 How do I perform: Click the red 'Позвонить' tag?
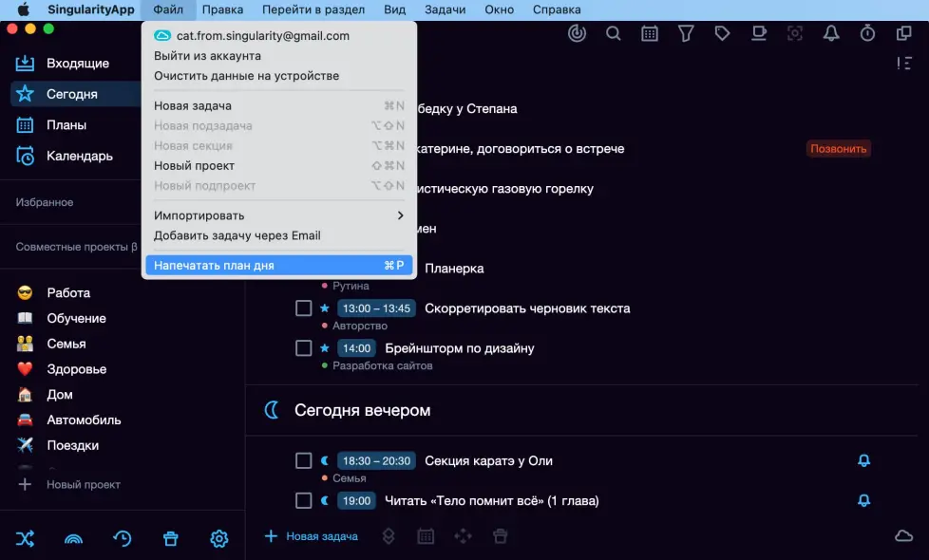coord(837,148)
